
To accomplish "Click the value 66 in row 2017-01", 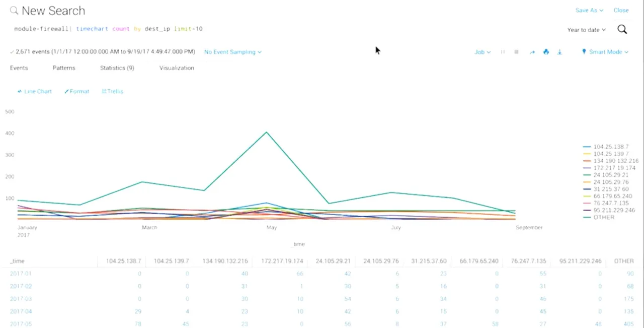I will (300, 274).
